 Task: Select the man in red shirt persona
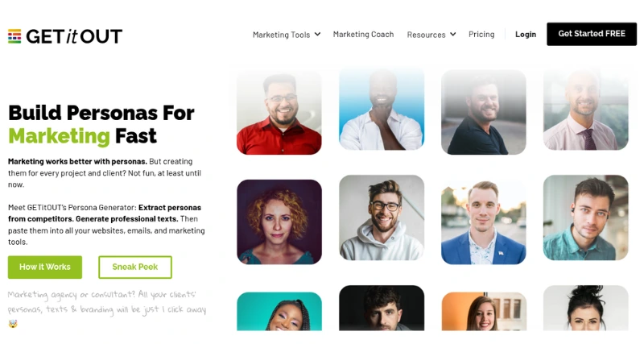[279, 112]
